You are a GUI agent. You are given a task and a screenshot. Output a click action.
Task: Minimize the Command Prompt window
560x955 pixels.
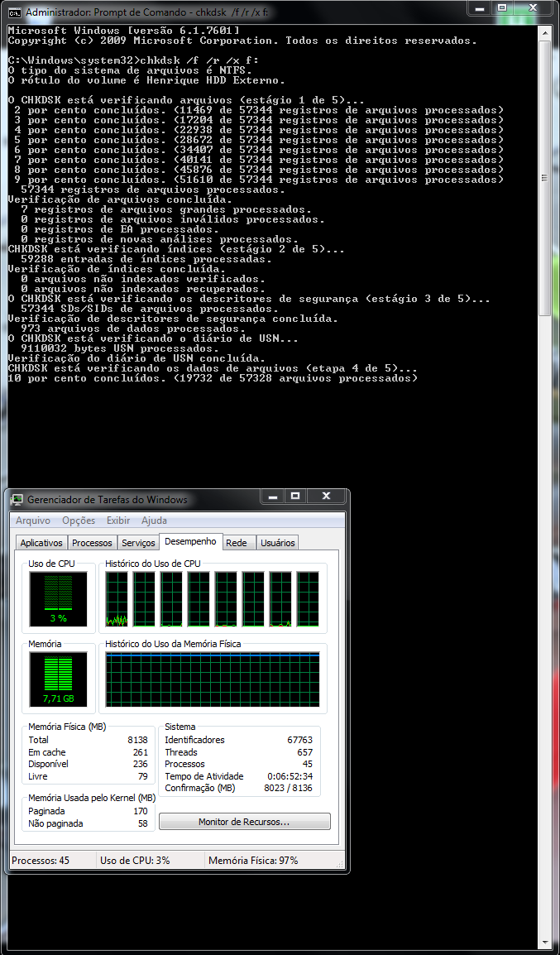pos(481,8)
